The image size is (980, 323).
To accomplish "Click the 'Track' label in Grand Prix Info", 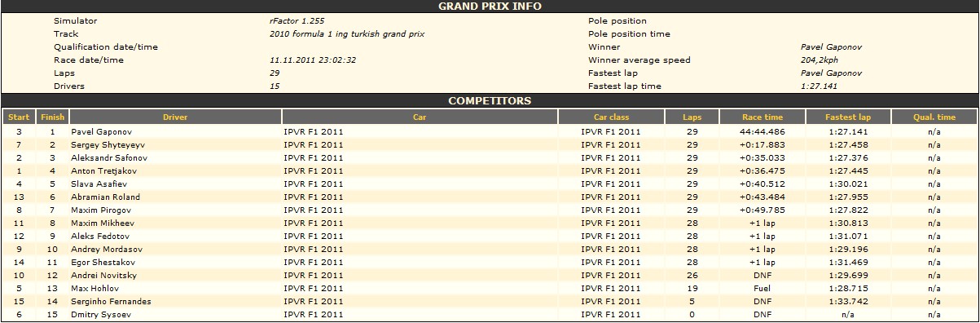I will point(66,34).
